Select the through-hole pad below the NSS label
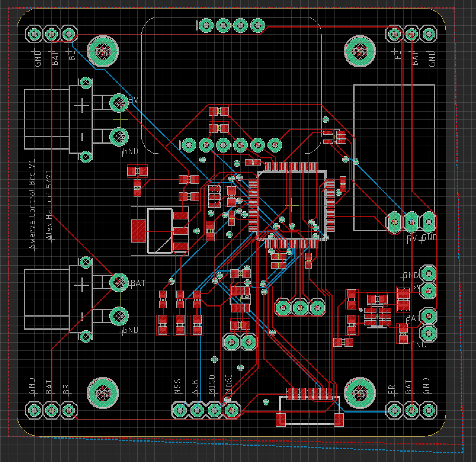The image size is (476, 462). click(x=180, y=410)
